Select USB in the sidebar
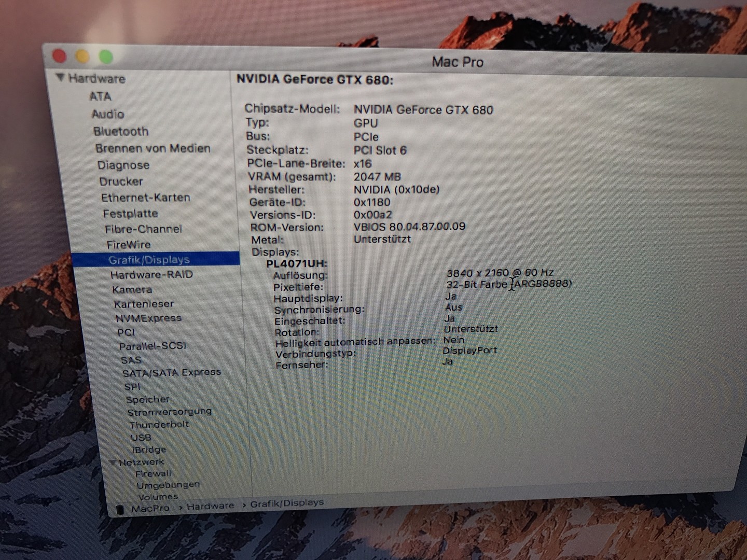 pos(141,437)
